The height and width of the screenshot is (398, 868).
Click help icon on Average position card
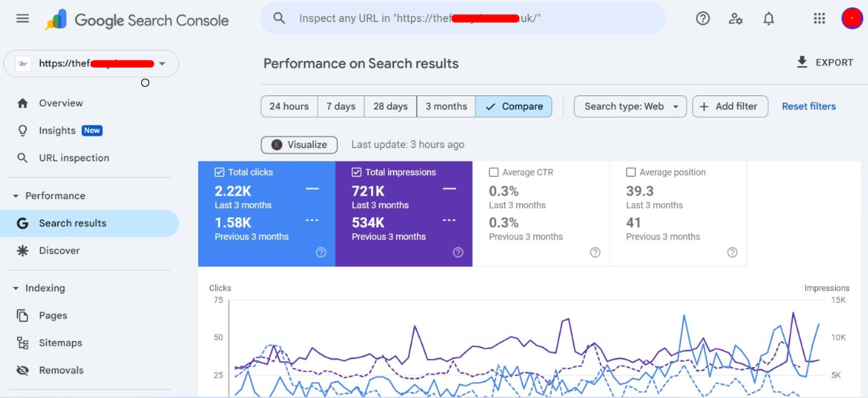tap(732, 252)
